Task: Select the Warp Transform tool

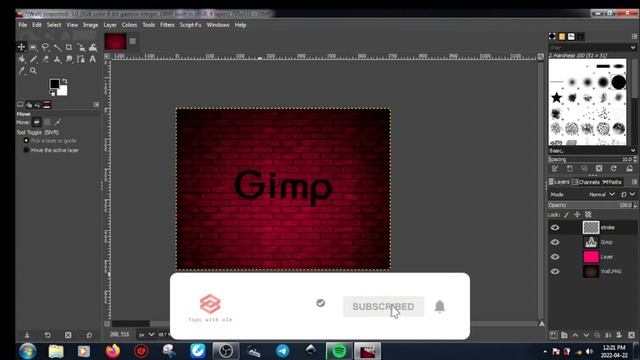Action: point(93,47)
